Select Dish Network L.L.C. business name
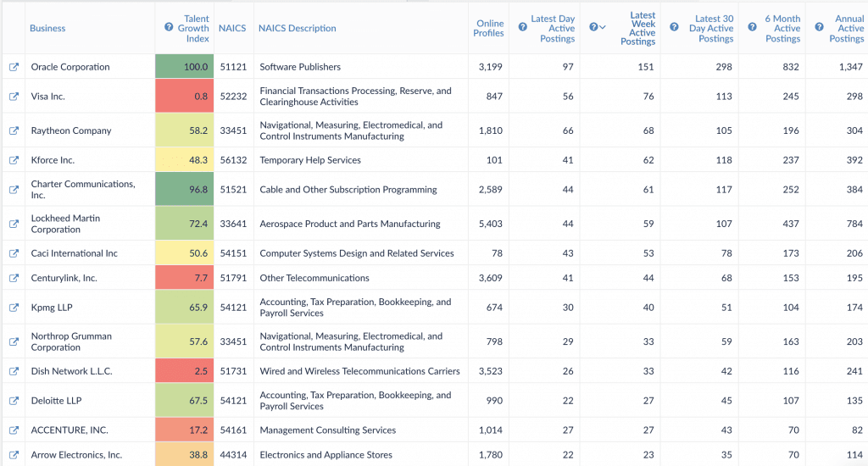Image resolution: width=868 pixels, height=466 pixels. coord(71,371)
